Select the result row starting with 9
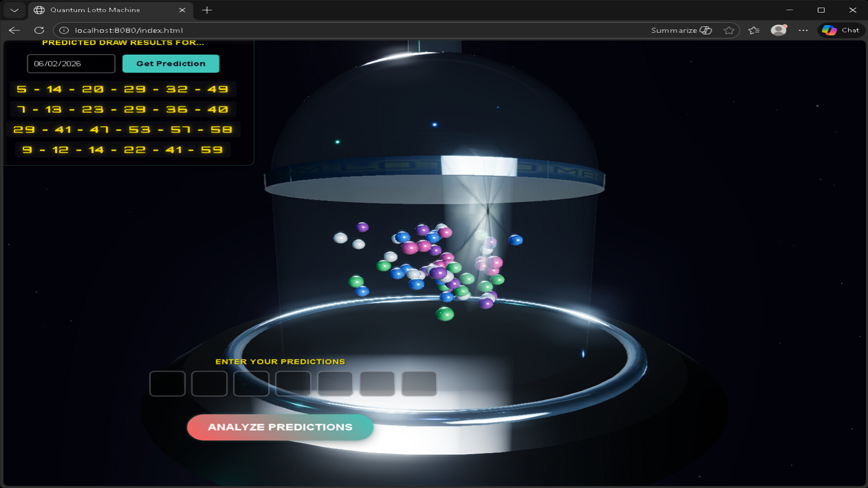Viewport: 868px width, 488px height. coord(123,150)
